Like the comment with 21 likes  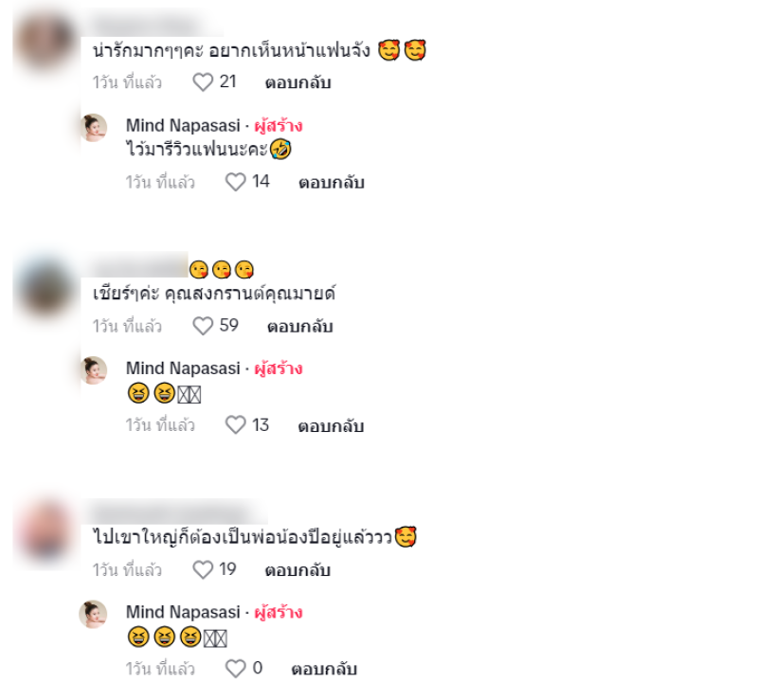[203, 82]
